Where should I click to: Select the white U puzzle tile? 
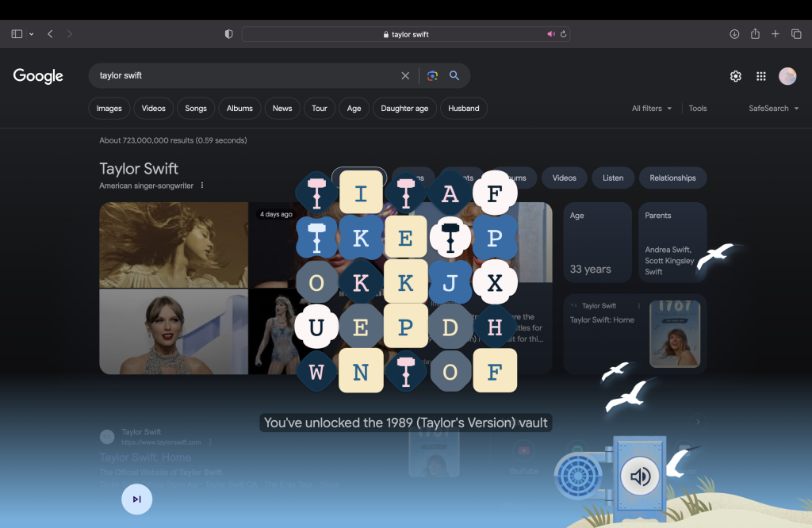pos(316,327)
